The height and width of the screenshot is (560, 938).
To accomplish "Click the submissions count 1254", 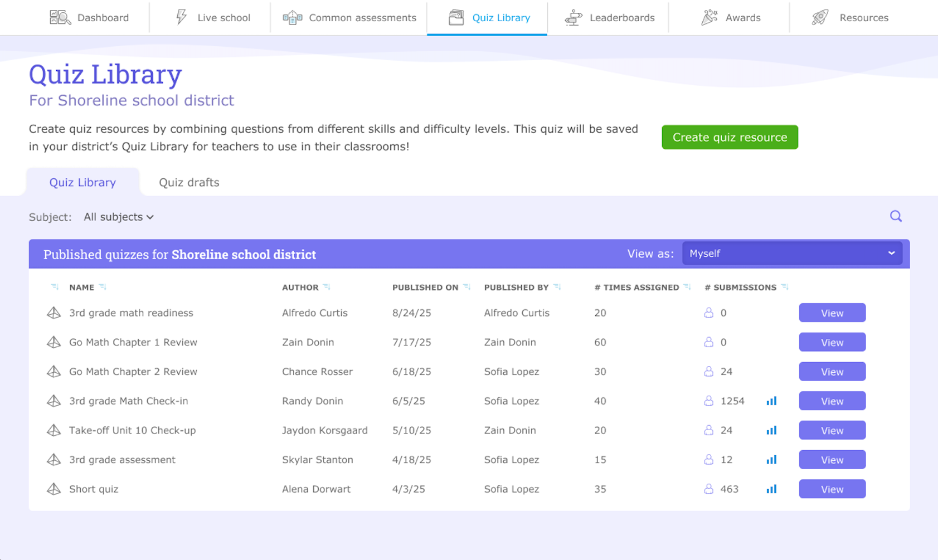I will click(x=732, y=401).
